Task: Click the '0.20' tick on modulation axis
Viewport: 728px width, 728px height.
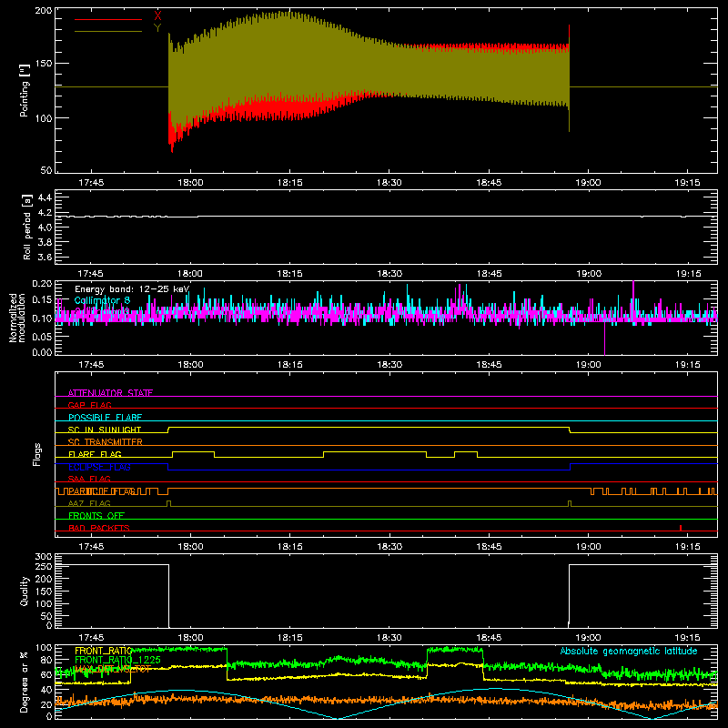Action: click(42, 283)
